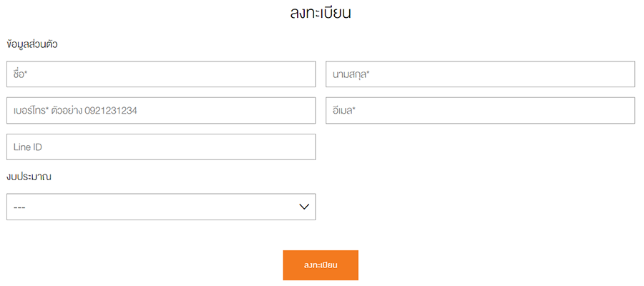This screenshot has width=644, height=286.
Task: Expand the combo box showing "---"
Action: pyautogui.click(x=161, y=207)
